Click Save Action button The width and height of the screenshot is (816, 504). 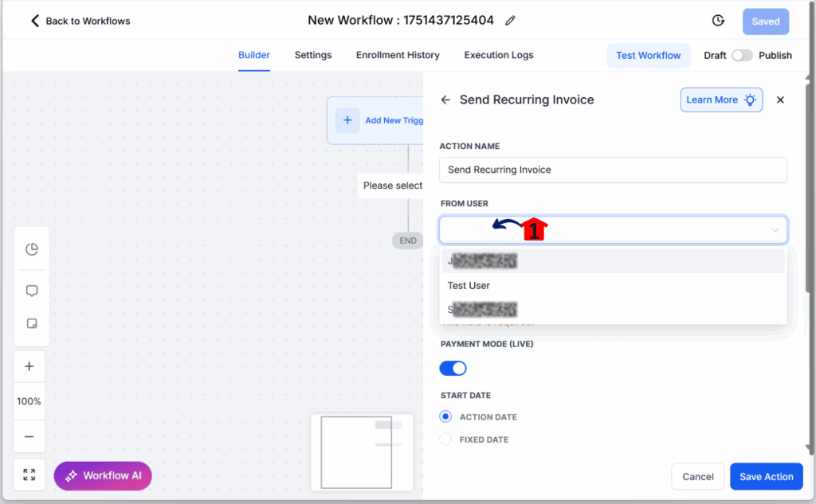coord(767,476)
